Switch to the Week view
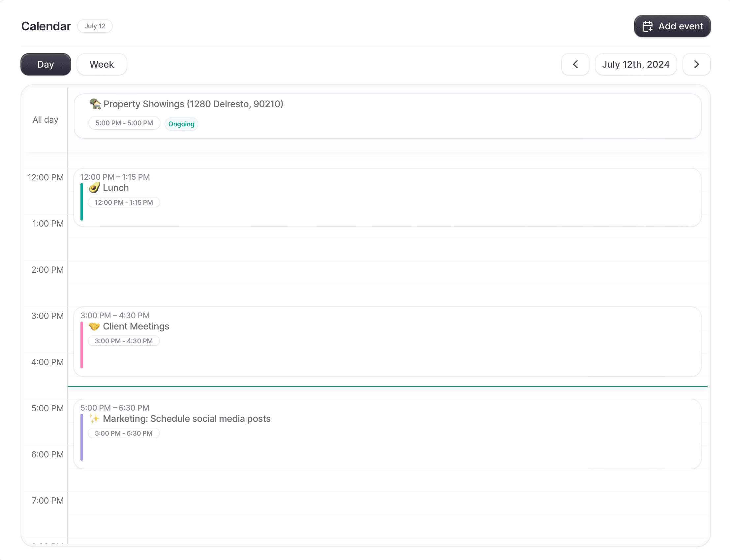 point(102,64)
